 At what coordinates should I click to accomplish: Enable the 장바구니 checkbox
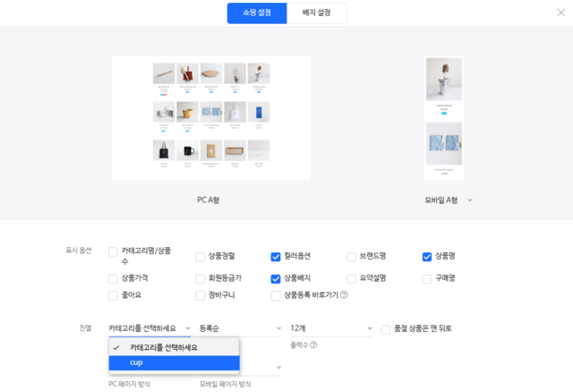pos(200,295)
